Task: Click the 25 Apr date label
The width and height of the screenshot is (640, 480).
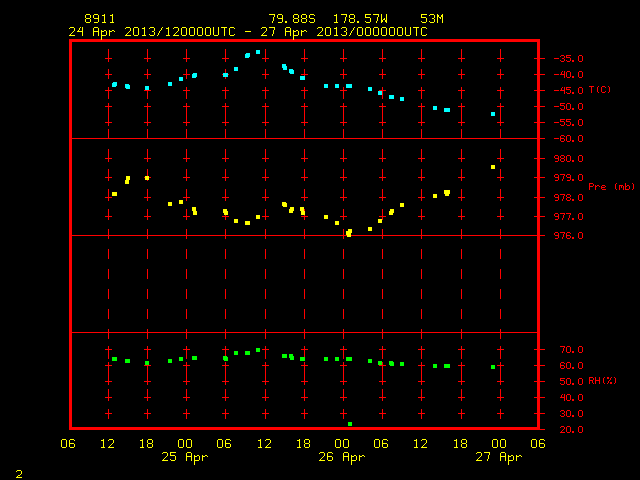Action: (x=184, y=457)
